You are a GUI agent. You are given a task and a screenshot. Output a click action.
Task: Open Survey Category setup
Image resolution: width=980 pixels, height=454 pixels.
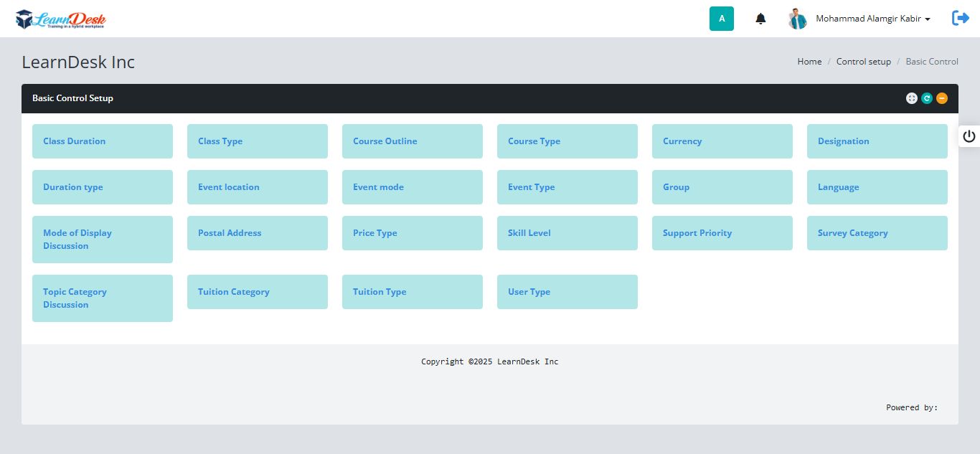click(877, 233)
